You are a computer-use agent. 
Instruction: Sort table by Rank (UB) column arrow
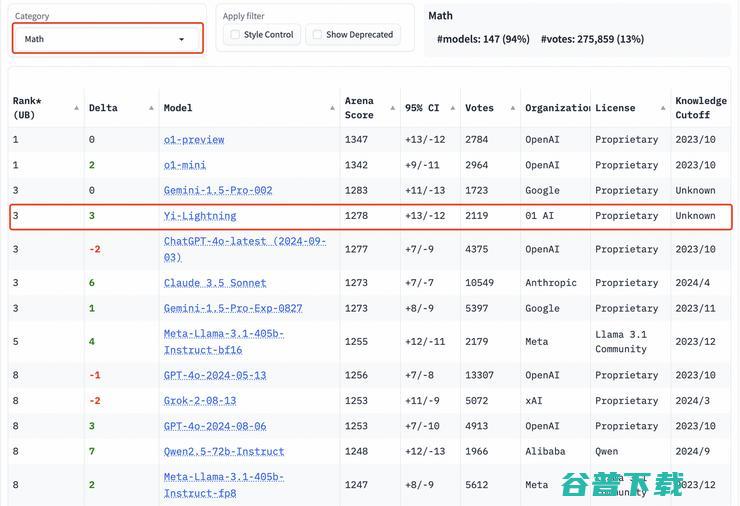coord(76,108)
